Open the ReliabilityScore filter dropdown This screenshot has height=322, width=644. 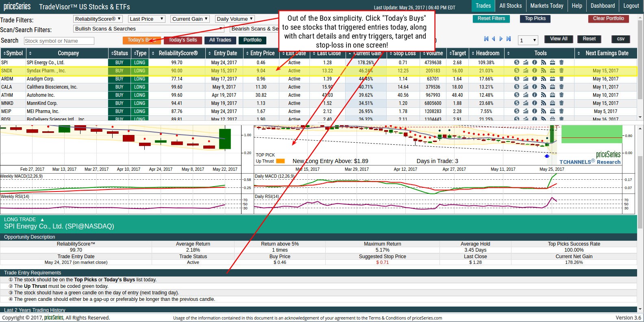(x=98, y=19)
